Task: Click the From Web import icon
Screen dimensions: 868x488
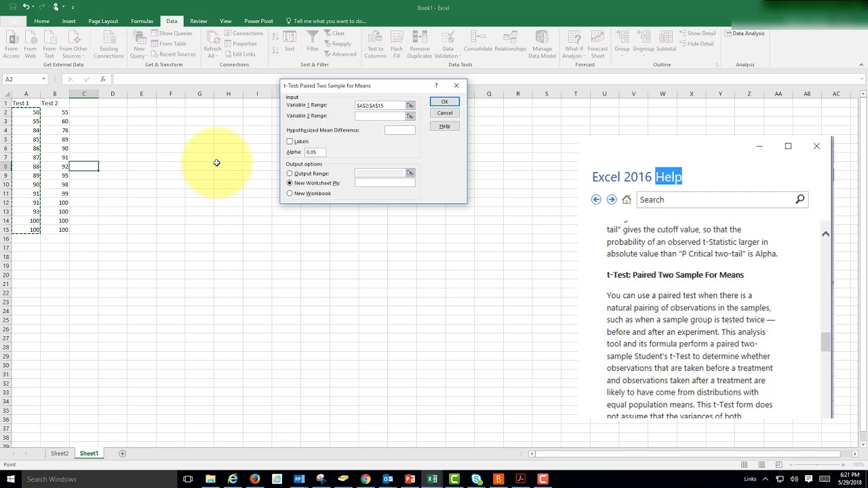Action: (31, 44)
